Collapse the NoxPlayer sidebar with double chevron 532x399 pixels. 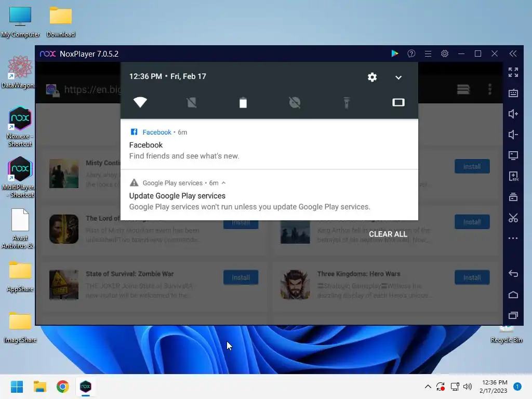coord(513,54)
